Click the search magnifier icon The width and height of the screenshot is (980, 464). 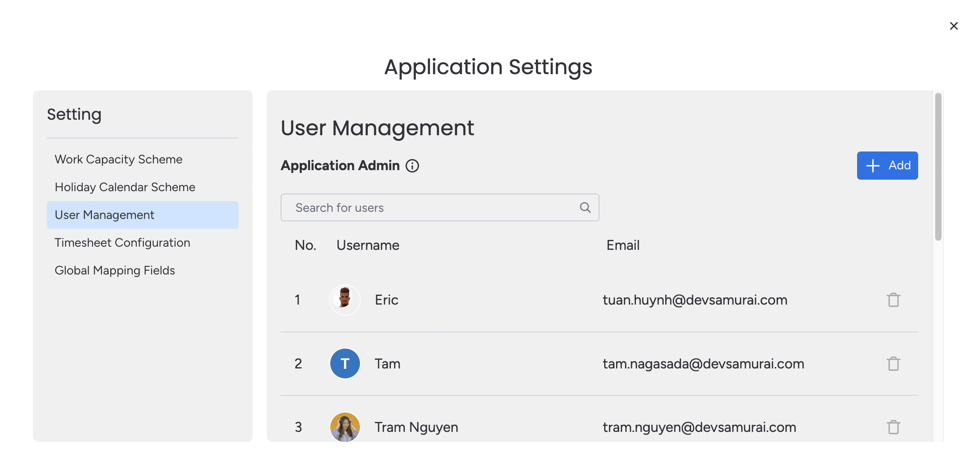click(x=585, y=207)
